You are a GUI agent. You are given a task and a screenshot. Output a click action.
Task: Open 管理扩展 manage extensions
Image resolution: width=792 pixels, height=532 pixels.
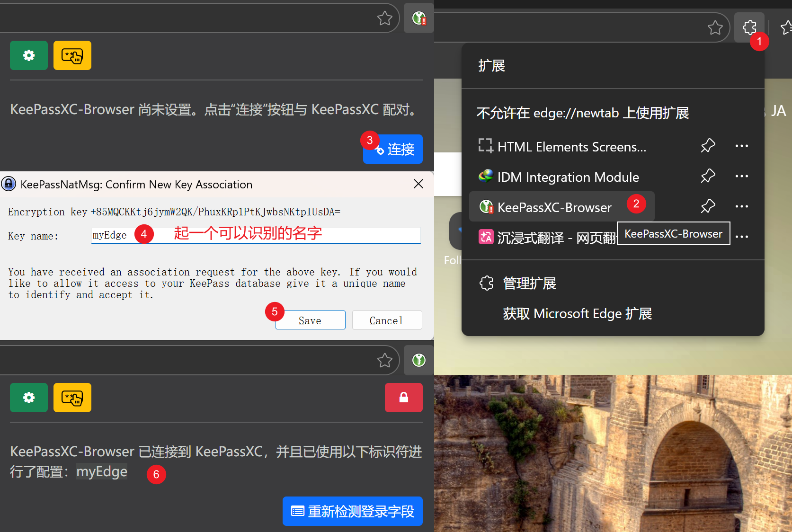click(529, 284)
